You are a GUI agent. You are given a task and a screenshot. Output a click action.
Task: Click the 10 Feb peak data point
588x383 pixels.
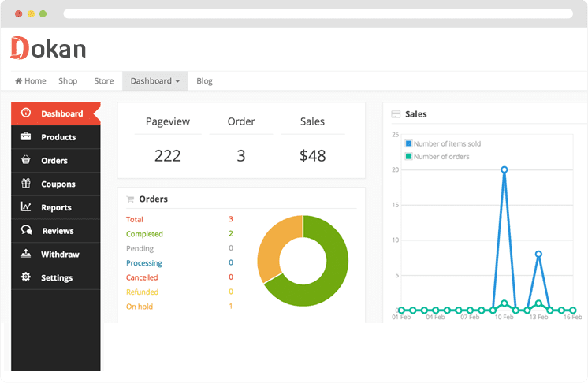point(504,169)
